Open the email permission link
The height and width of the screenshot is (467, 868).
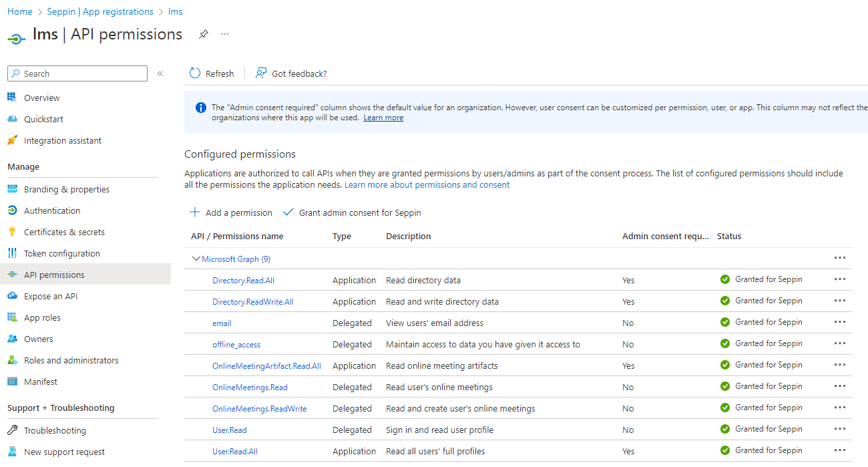click(x=222, y=323)
